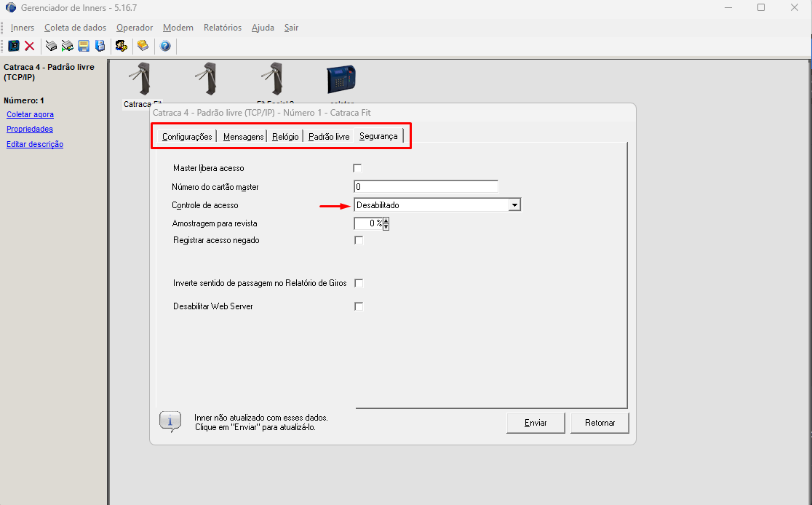
Task: Click the yellow floppy disk save icon
Action: coord(84,46)
